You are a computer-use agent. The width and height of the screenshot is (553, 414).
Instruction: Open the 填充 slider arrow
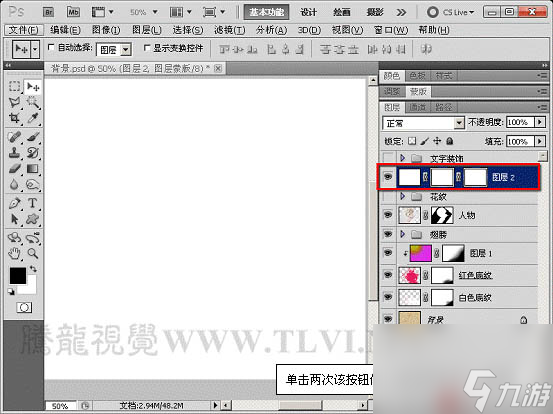pyautogui.click(x=540, y=141)
